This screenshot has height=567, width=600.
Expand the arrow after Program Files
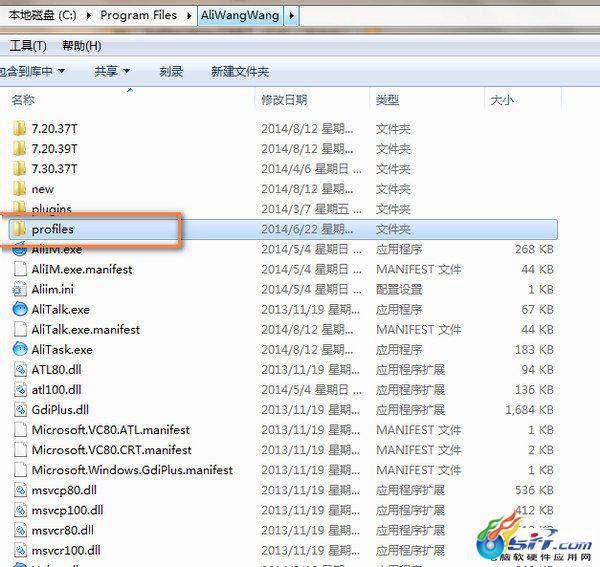[189, 16]
